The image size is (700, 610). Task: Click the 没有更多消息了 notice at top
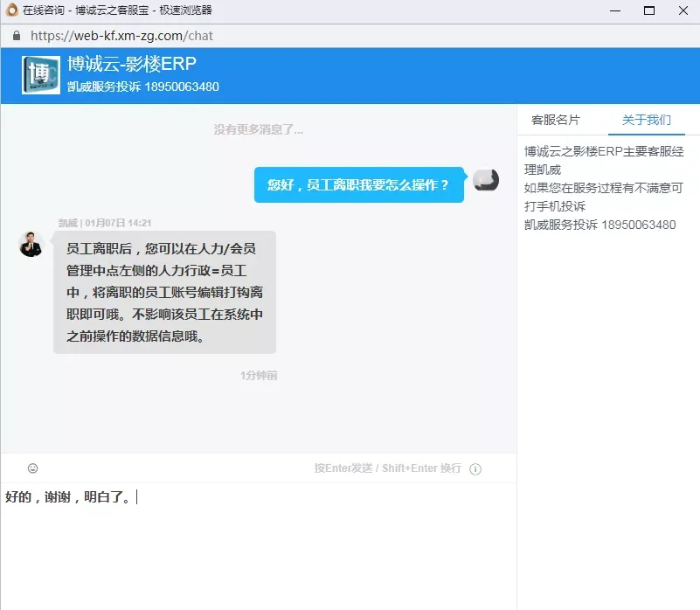click(x=259, y=129)
